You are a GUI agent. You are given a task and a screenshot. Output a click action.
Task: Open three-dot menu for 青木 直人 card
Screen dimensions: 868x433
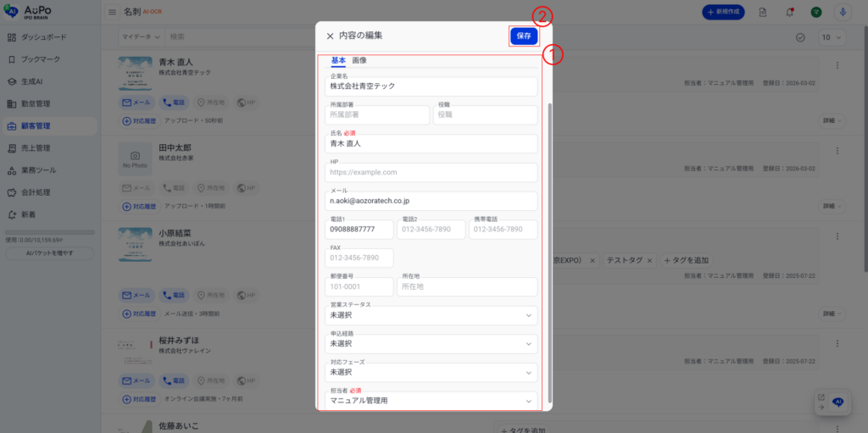pyautogui.click(x=837, y=66)
